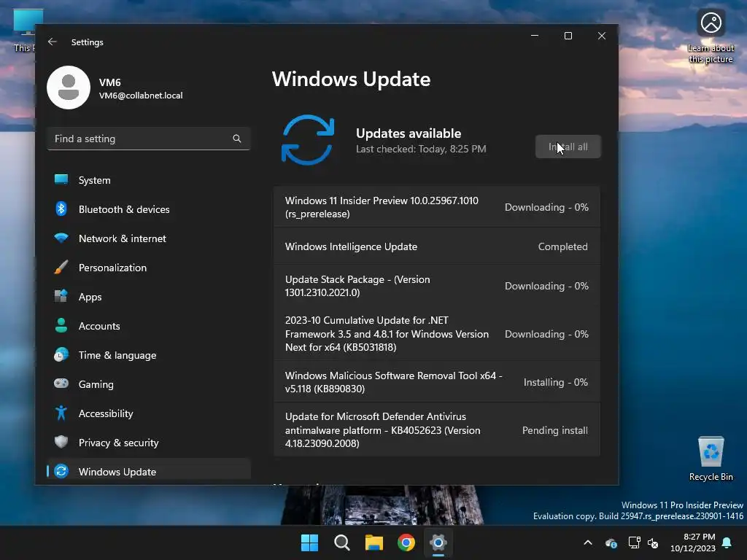The width and height of the screenshot is (747, 560).
Task: Click the Privacy & security shield icon
Action: (61, 442)
